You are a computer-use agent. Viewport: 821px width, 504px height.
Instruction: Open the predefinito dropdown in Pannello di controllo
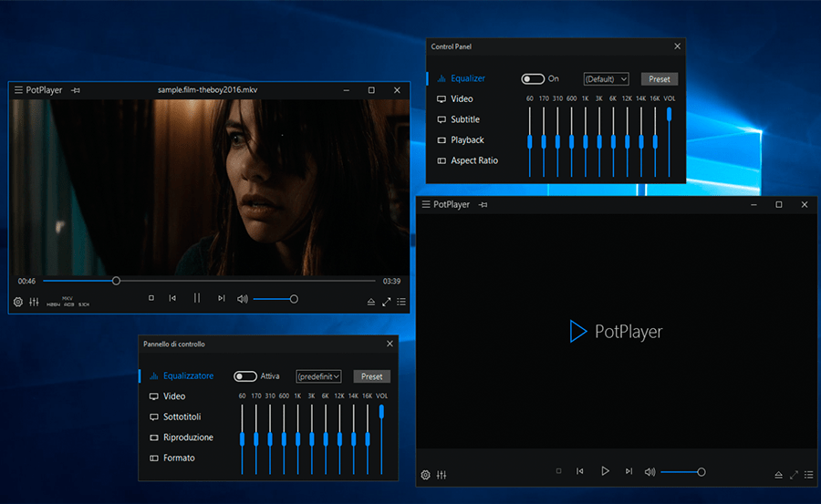click(x=318, y=376)
